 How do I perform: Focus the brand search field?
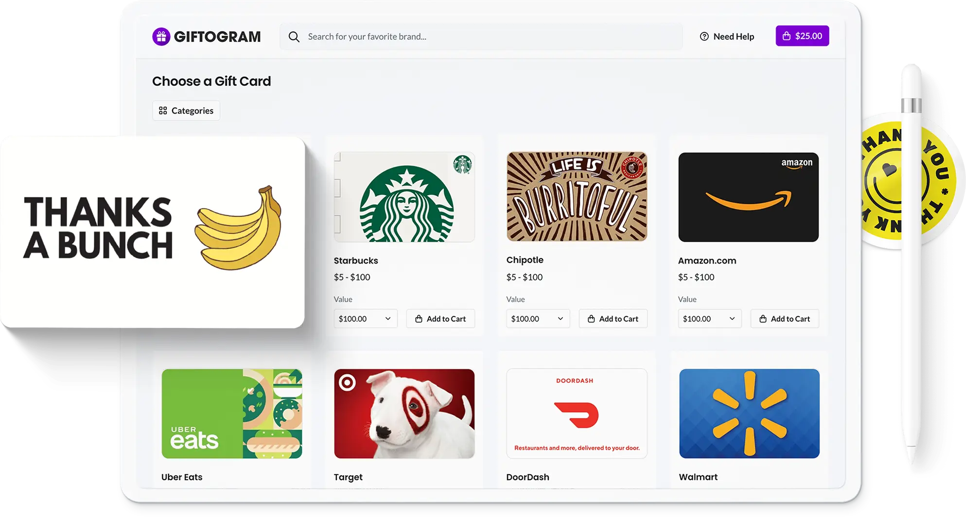coord(481,37)
